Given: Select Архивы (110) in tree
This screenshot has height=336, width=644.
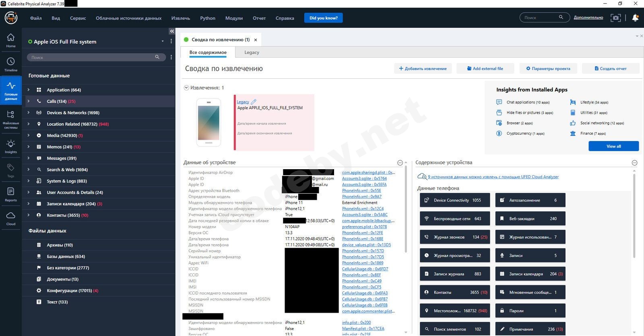Looking at the screenshot, I should tap(60, 245).
